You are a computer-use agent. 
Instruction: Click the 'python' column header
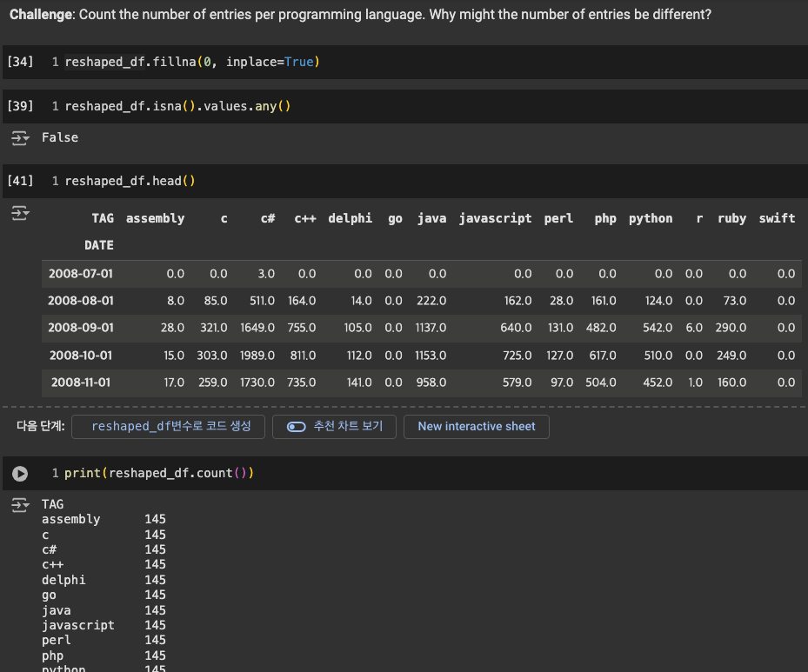(651, 219)
